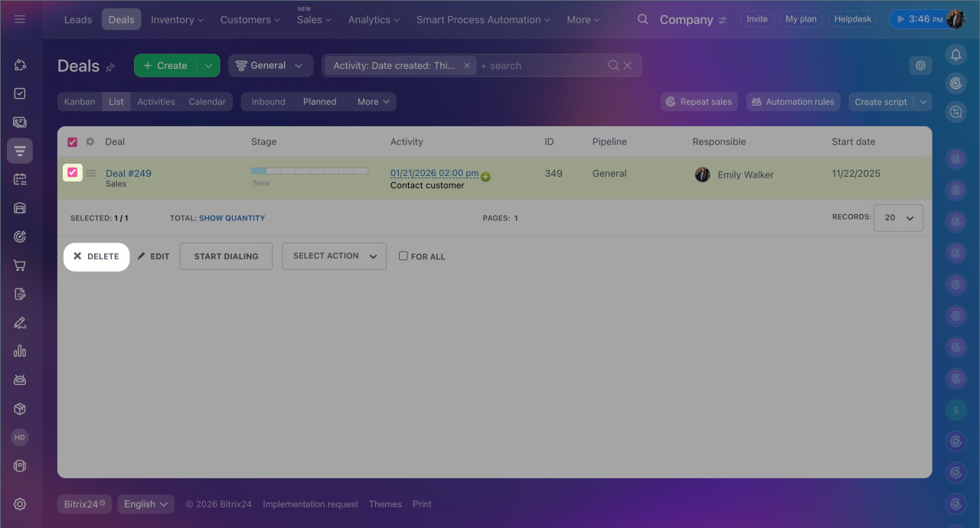Open the hamburger menu icon
The height and width of the screenshot is (528, 980).
20,20
